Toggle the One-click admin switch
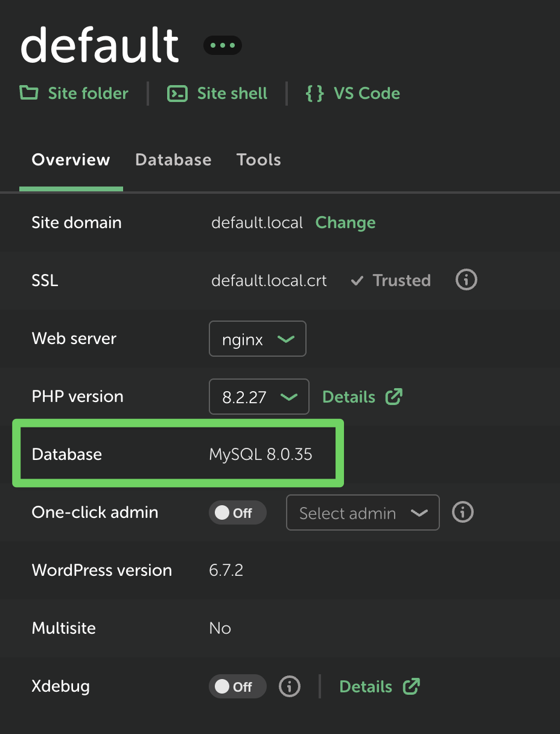The height and width of the screenshot is (734, 560). pyautogui.click(x=237, y=512)
